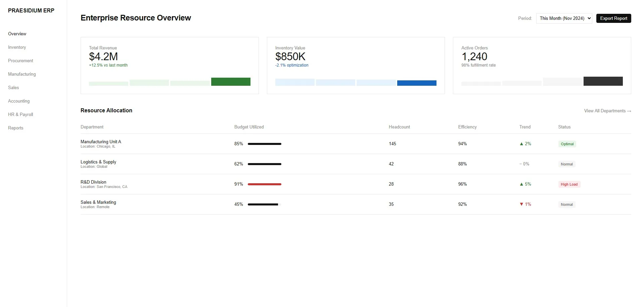Return to the Overview page
The image size is (644, 307).
click(x=17, y=34)
